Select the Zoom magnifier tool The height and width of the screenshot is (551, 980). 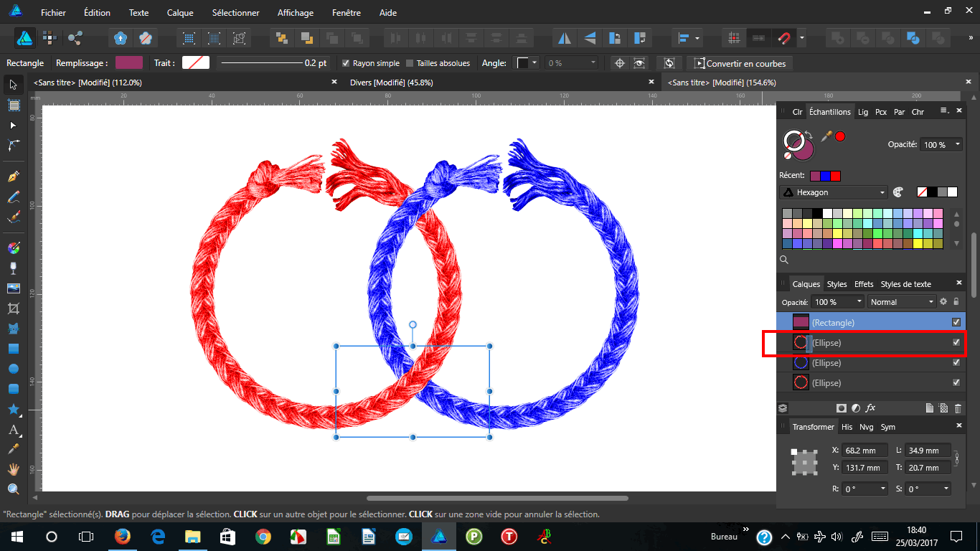[x=13, y=489]
